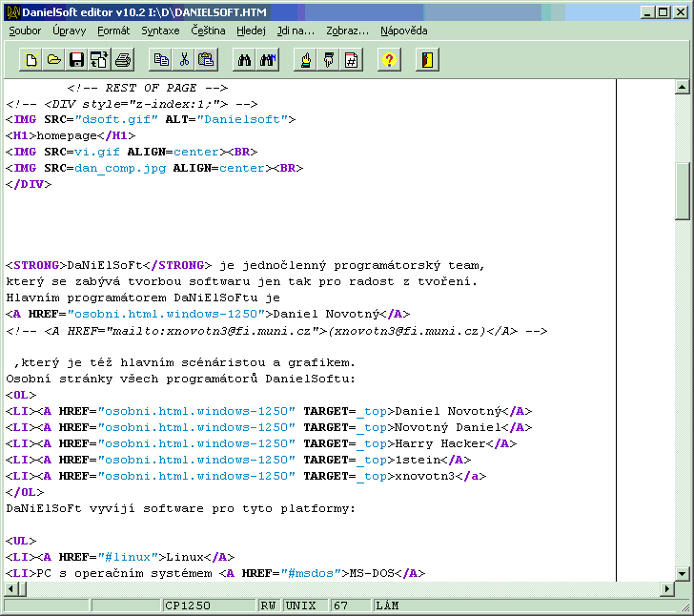Click the Find Next binoculars icon
This screenshot has height=616, width=694.
coord(268,60)
